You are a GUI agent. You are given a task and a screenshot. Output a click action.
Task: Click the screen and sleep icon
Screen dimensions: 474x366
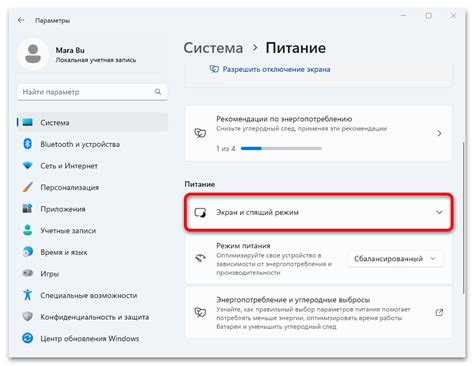point(200,212)
